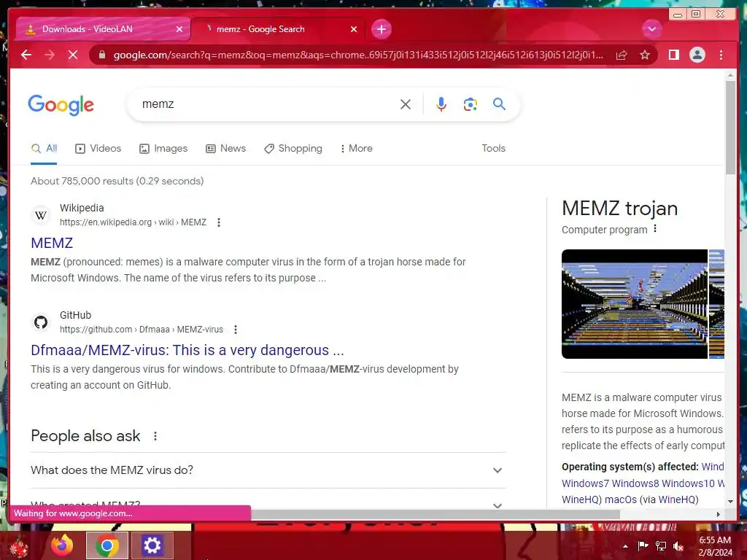Open a new tab with plus button
The width and height of the screenshot is (747, 560).
[x=381, y=29]
